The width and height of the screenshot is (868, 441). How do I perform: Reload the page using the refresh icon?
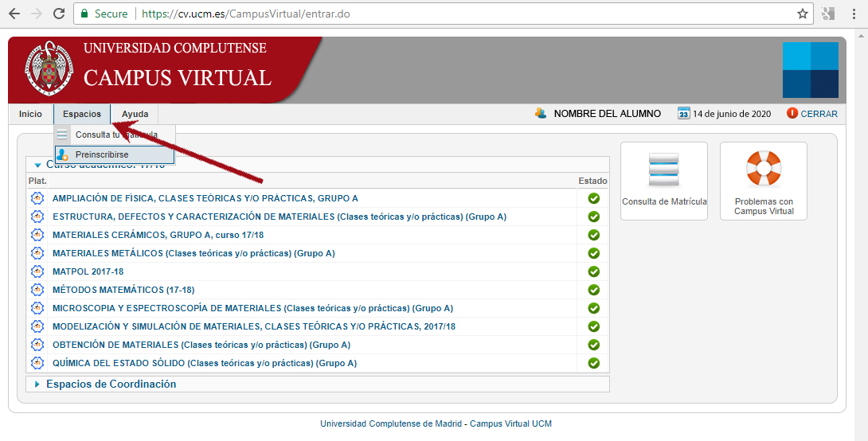click(59, 14)
